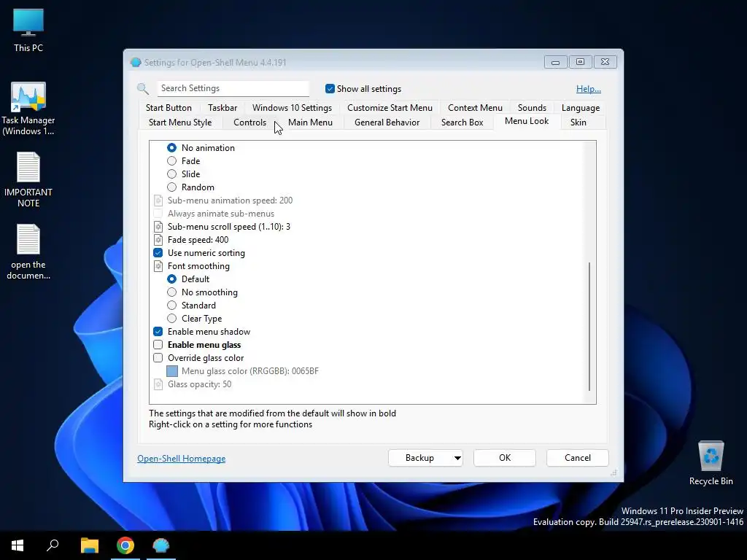Switch to Taskbar tab
Screen dimensions: 747x560
tap(222, 108)
